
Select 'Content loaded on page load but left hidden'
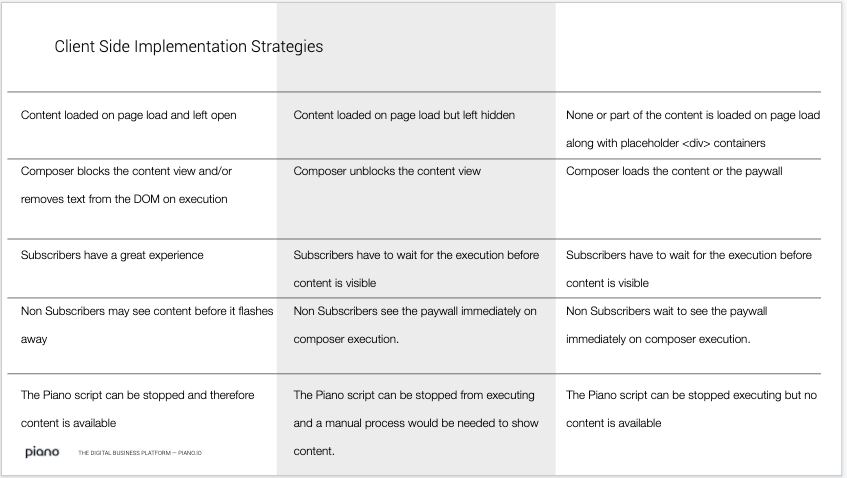[x=404, y=115]
